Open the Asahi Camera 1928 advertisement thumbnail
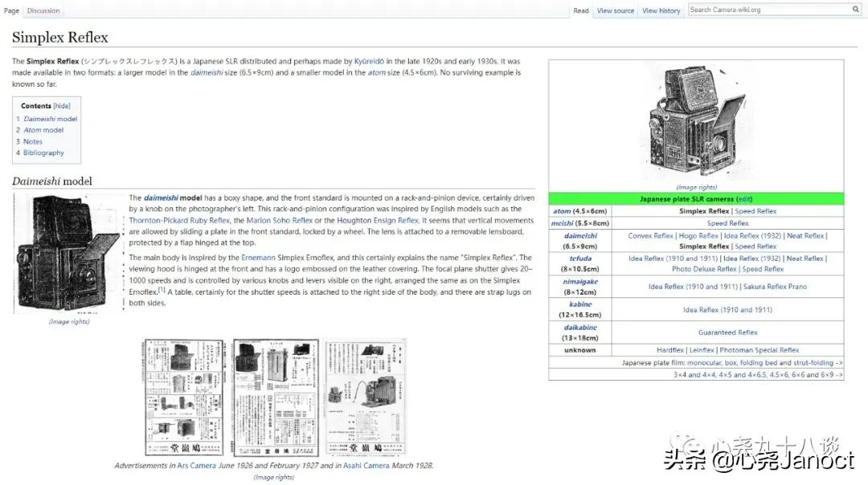The width and height of the screenshot is (868, 485). 366,397
